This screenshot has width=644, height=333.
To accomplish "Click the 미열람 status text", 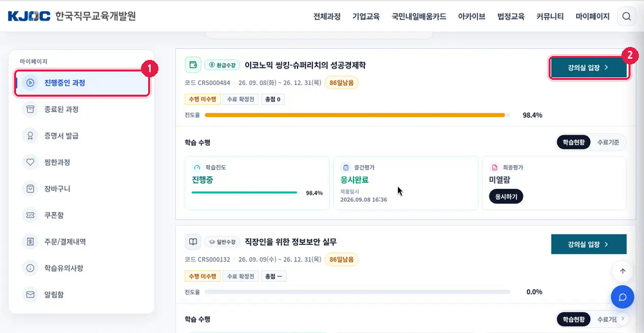I will click(x=500, y=180).
